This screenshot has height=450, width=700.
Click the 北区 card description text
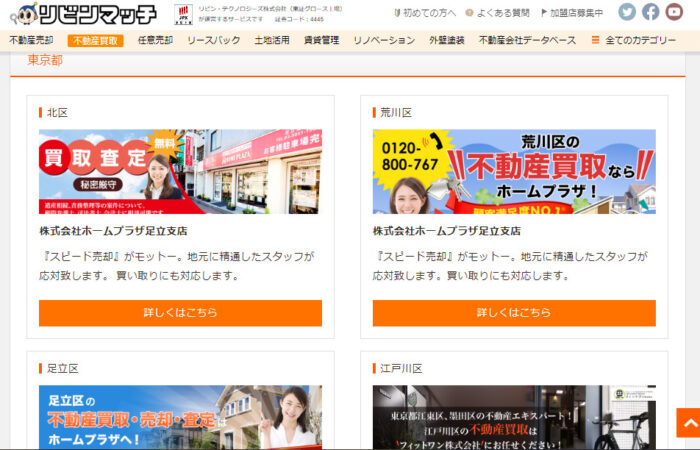coord(177,266)
